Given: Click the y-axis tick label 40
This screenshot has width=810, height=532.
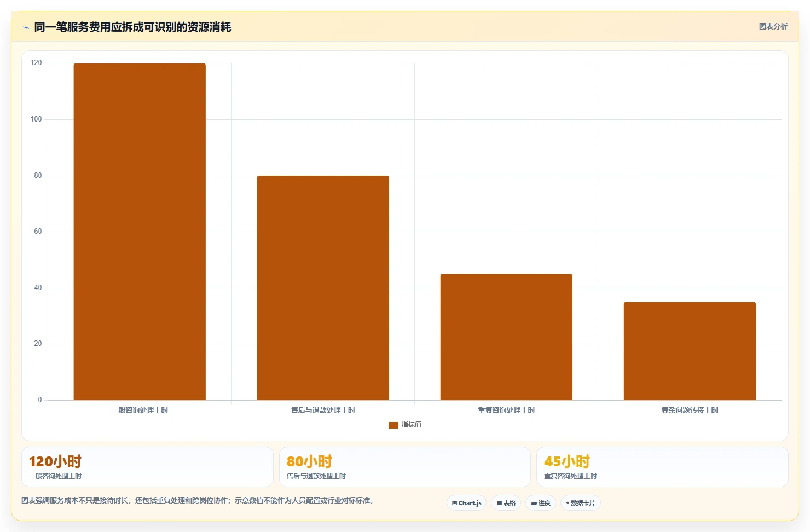Looking at the screenshot, I should pyautogui.click(x=38, y=288).
